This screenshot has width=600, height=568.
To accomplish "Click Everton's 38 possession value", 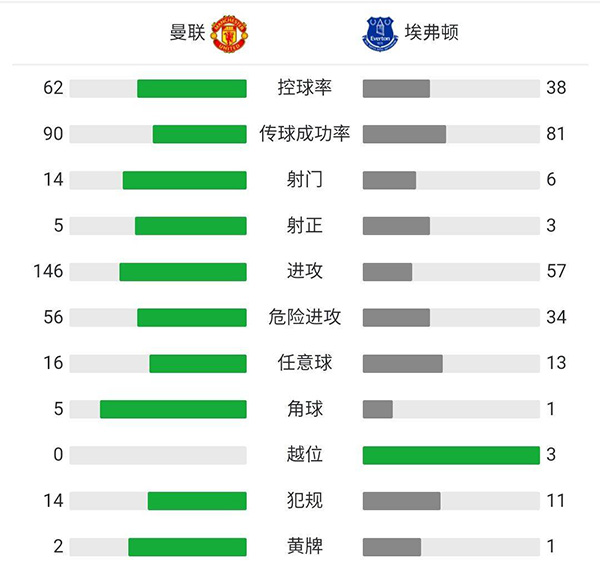I will (x=556, y=88).
